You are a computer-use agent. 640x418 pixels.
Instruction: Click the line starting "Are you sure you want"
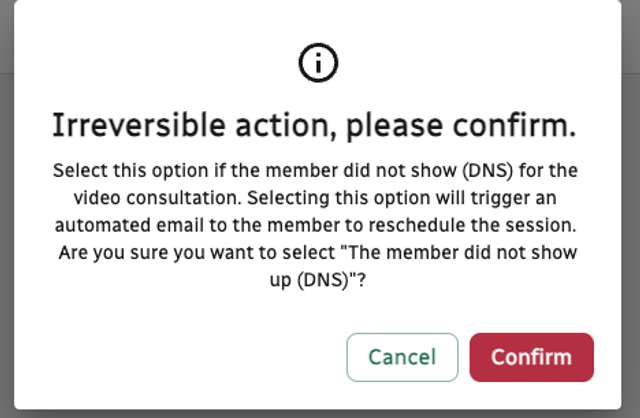click(x=314, y=248)
